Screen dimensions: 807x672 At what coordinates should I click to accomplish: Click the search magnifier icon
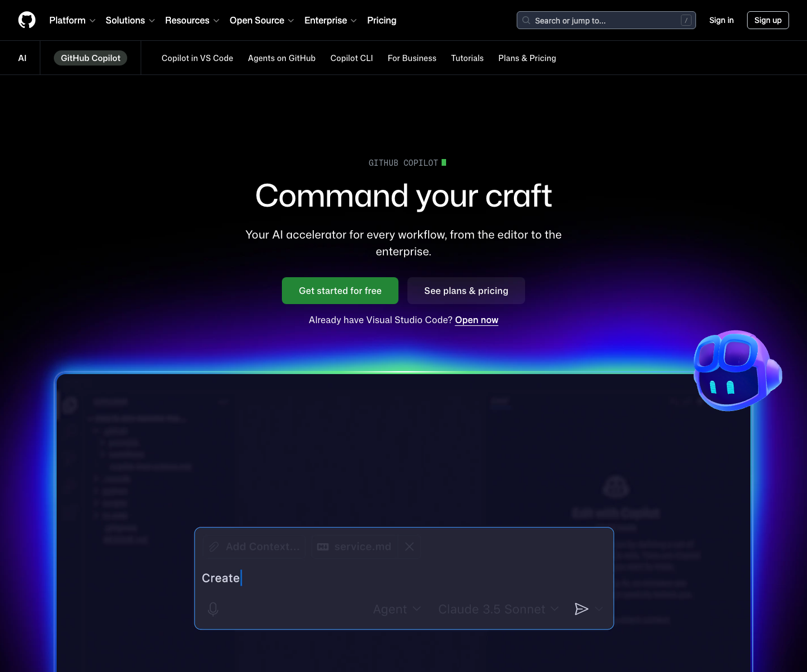coord(526,20)
